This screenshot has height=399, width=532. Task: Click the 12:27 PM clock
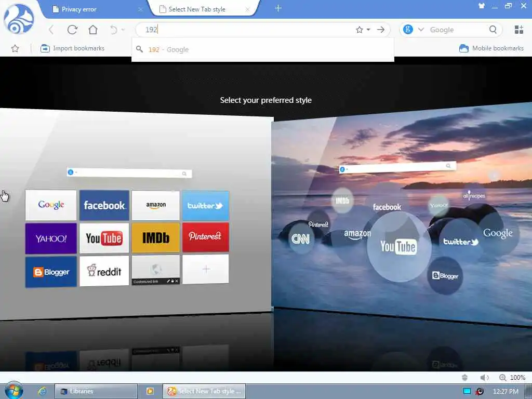point(506,392)
